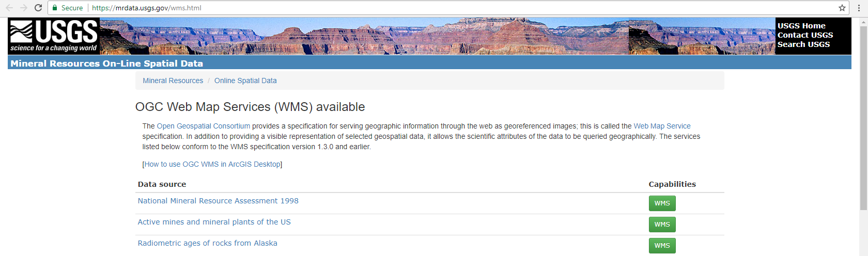
Task: Click the OGC Web Map Services heading
Action: click(x=250, y=107)
